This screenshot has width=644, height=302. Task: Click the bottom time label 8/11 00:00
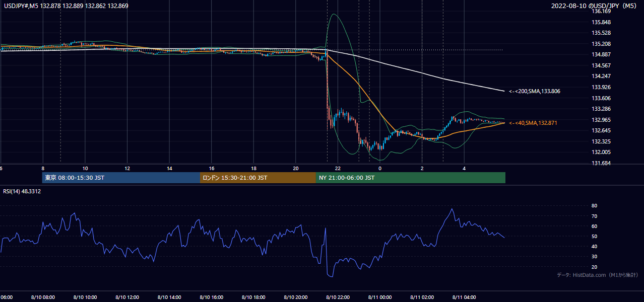click(380, 297)
